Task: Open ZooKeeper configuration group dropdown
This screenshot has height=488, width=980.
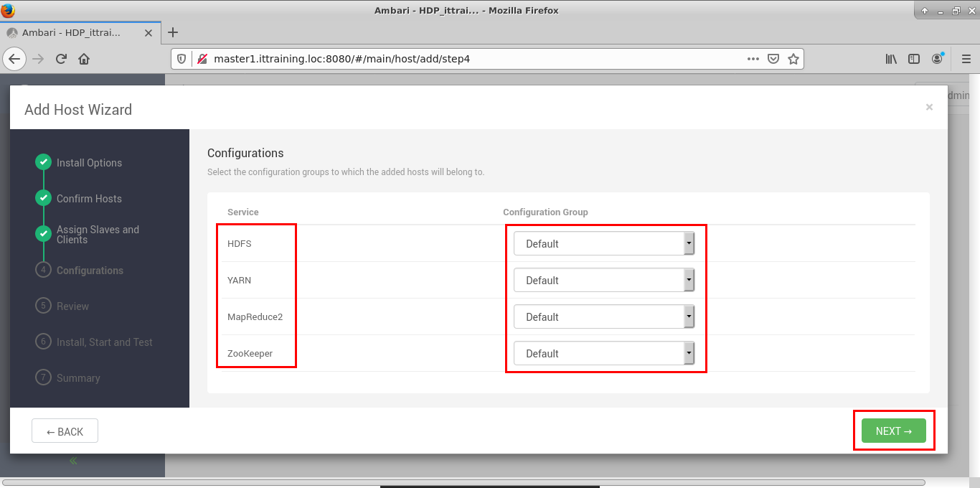Action: pyautogui.click(x=603, y=354)
